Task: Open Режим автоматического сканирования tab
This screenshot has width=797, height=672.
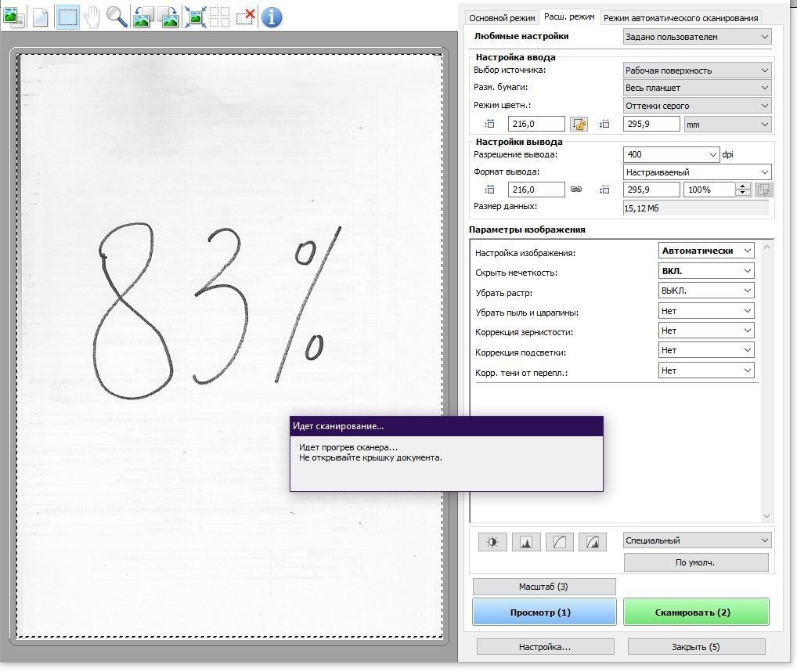Action: click(x=680, y=18)
